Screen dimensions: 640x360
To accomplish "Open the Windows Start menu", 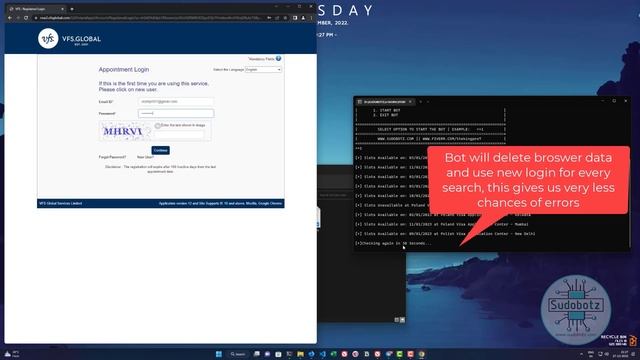I will (x=219, y=354).
